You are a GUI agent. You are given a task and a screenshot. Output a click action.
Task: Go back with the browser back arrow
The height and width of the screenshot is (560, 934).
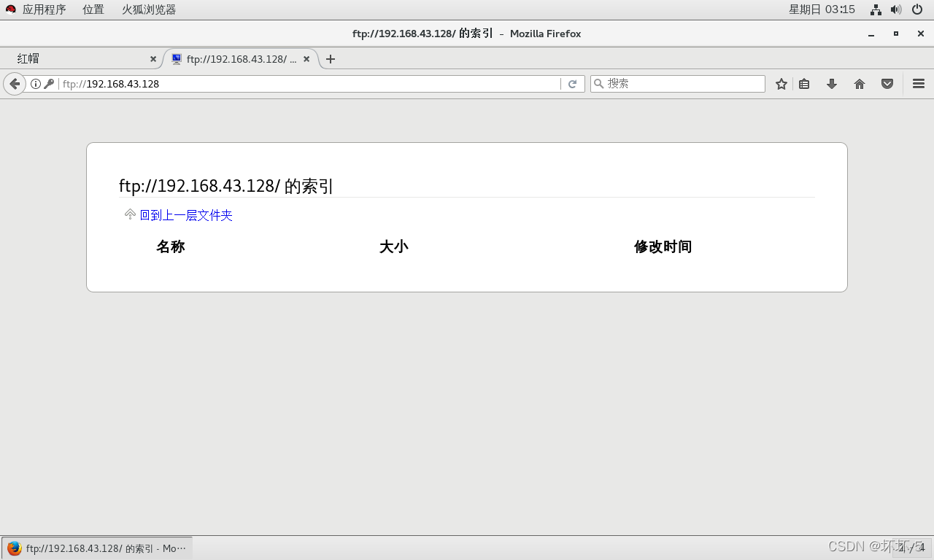point(14,84)
